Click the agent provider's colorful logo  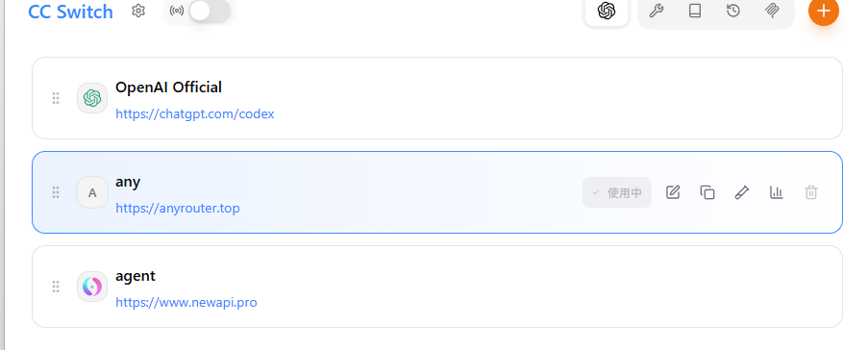92,287
